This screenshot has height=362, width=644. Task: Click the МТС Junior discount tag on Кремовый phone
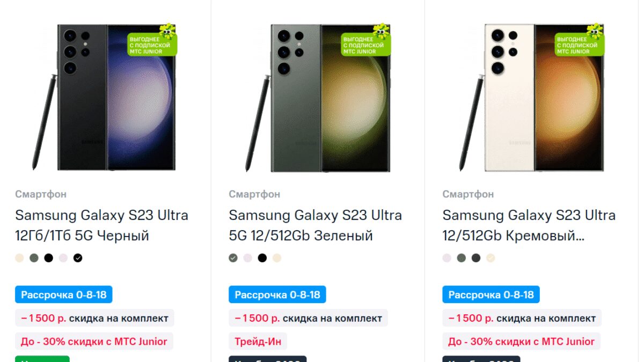[521, 341]
